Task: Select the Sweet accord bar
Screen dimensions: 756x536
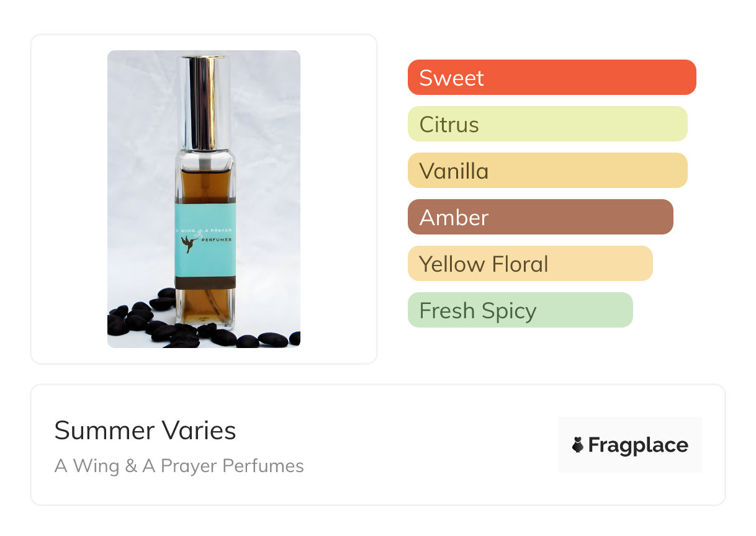Action: 552,78
